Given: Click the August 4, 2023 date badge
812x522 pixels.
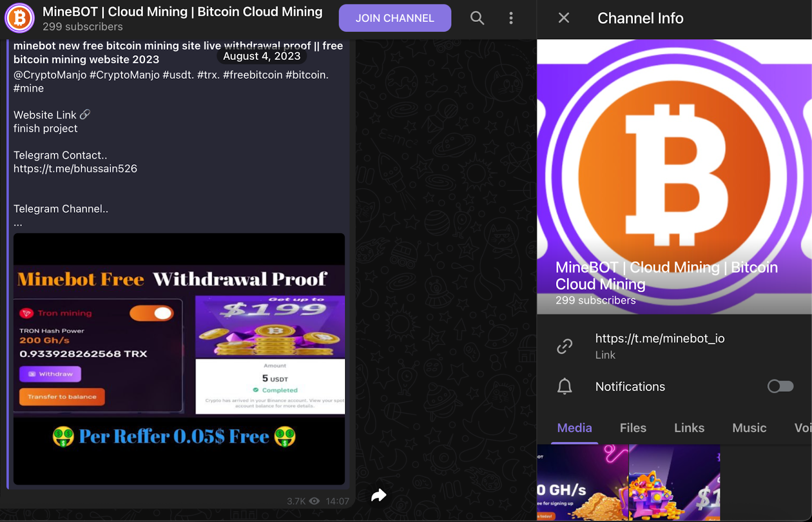Looking at the screenshot, I should point(262,56).
